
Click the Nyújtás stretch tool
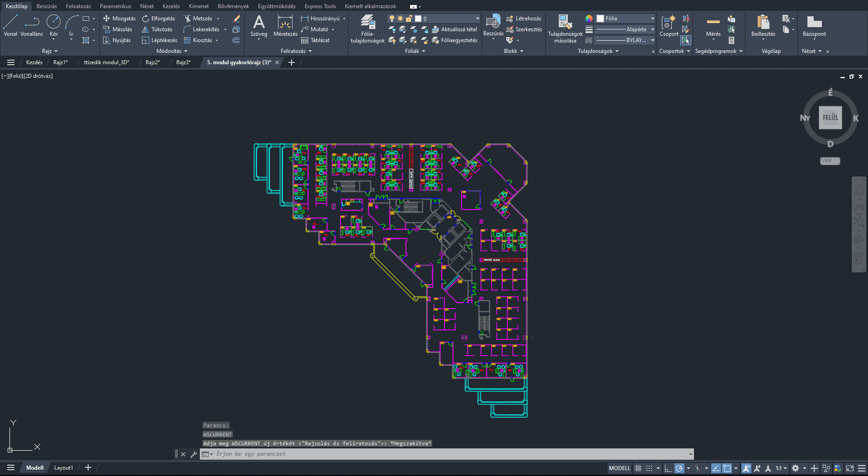tap(117, 40)
